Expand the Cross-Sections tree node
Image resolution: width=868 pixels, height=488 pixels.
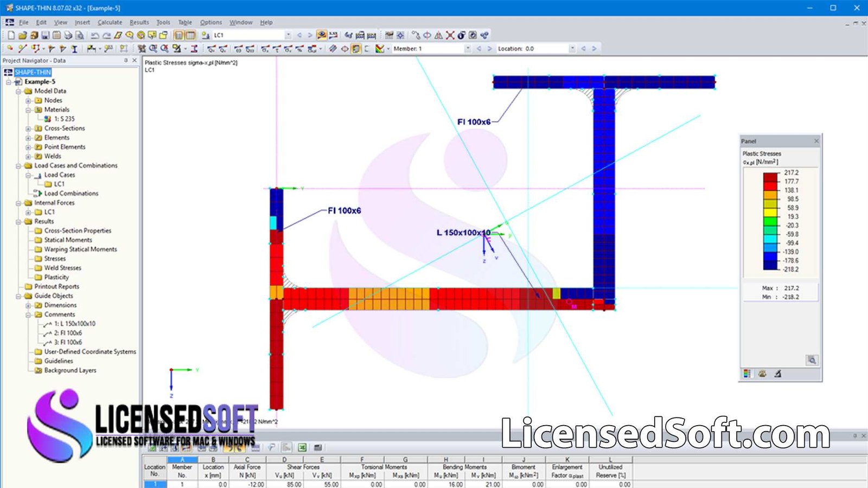tap(28, 129)
